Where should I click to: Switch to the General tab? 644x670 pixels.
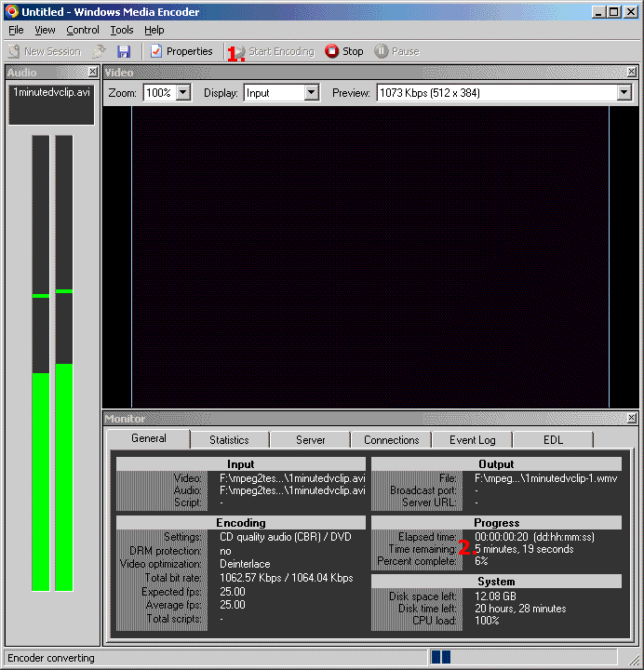(149, 438)
